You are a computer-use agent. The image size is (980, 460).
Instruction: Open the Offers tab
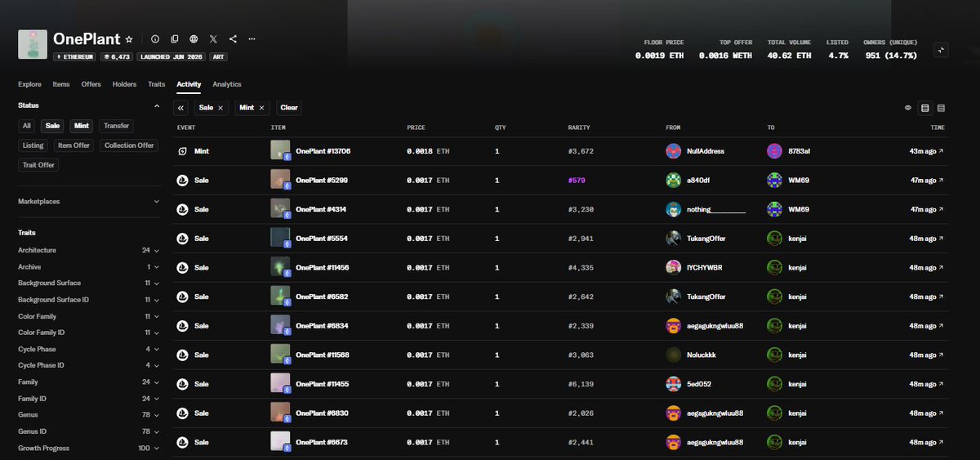click(x=91, y=84)
